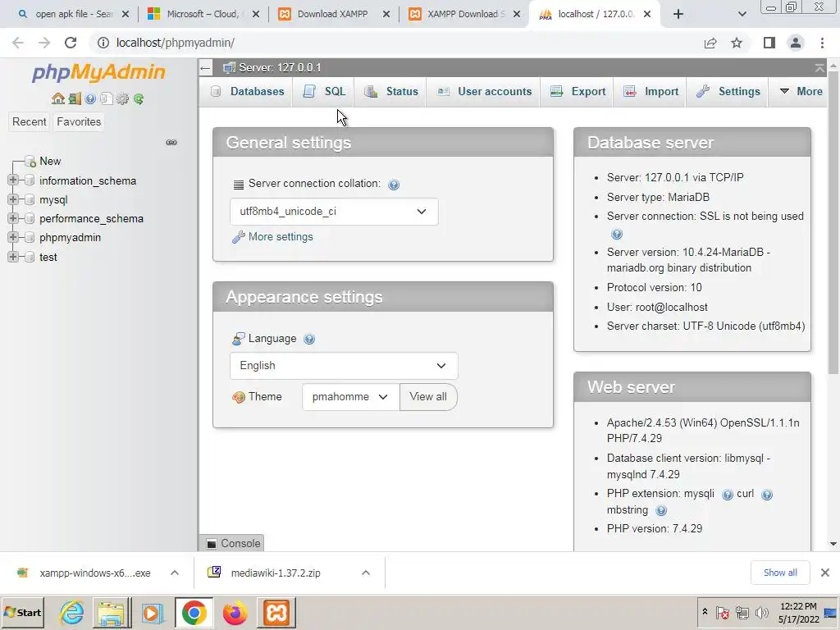Open the Export tab
The height and width of the screenshot is (630, 840).
tap(577, 92)
